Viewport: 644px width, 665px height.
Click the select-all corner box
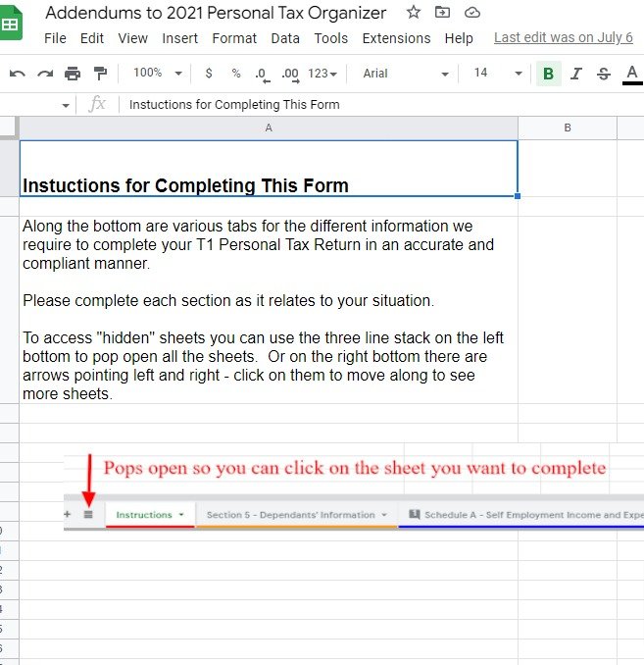[x=9, y=128]
